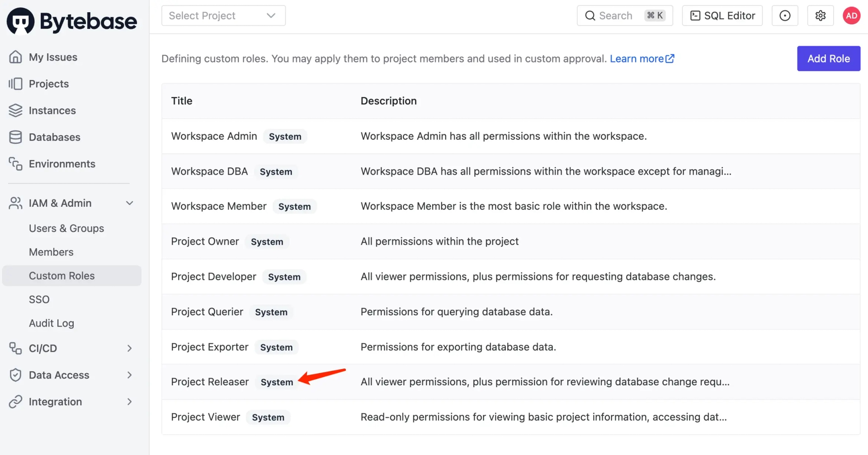
Task: Select the Workspace DBA role title
Action: point(209,171)
